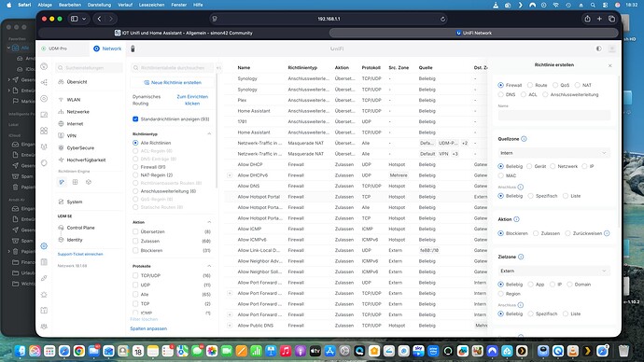The image size is (644, 362).
Task: Open VPN settings section
Action: 72,136
